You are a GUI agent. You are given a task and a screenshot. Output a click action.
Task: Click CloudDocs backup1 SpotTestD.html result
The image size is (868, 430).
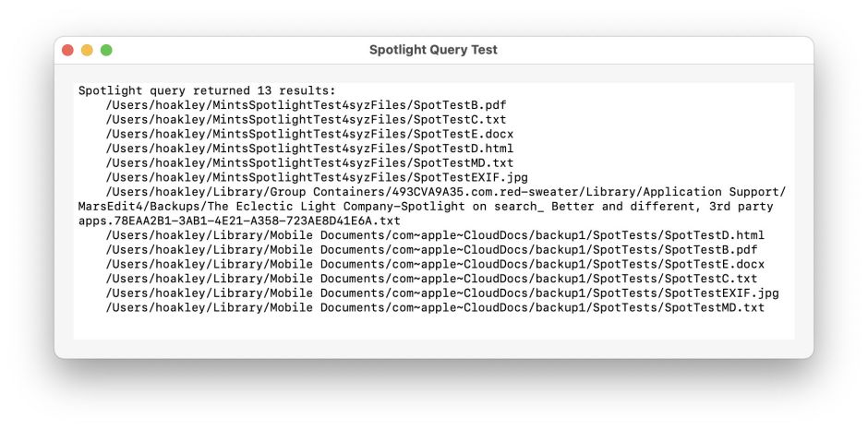click(x=435, y=235)
